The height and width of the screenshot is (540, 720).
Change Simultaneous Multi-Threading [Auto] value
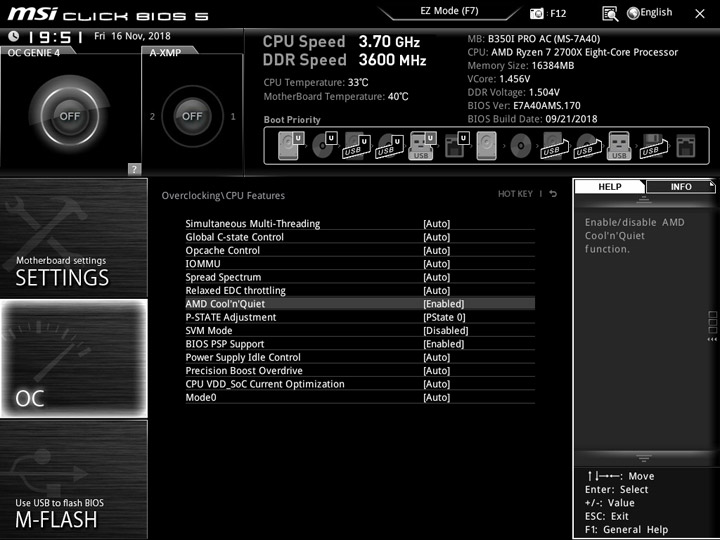[436, 224]
